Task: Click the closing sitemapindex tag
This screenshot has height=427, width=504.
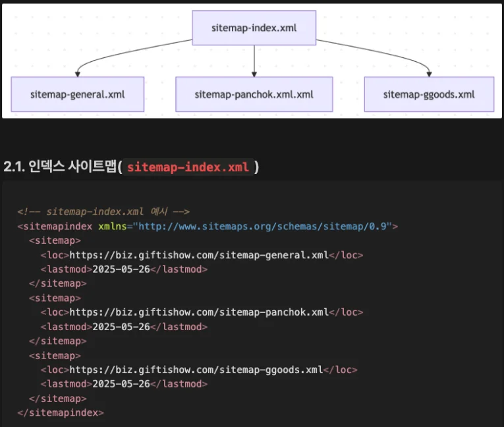Action: 61,413
